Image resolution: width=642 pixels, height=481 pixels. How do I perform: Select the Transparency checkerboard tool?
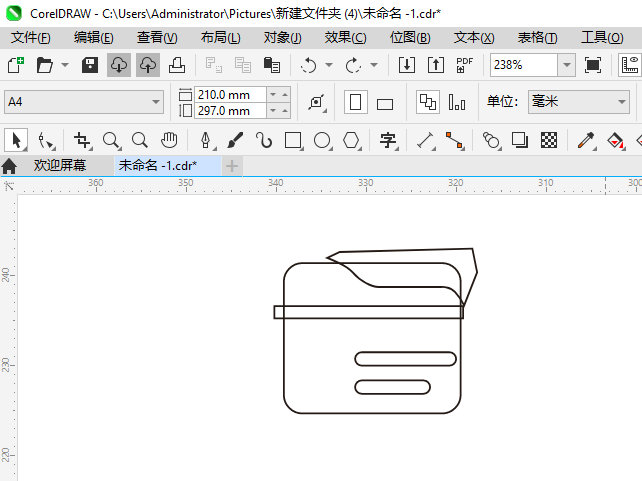tap(549, 140)
